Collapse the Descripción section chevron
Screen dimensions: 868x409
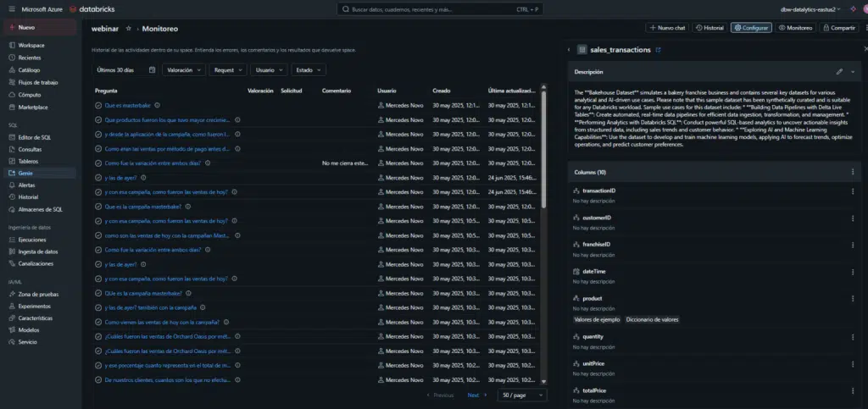(853, 72)
